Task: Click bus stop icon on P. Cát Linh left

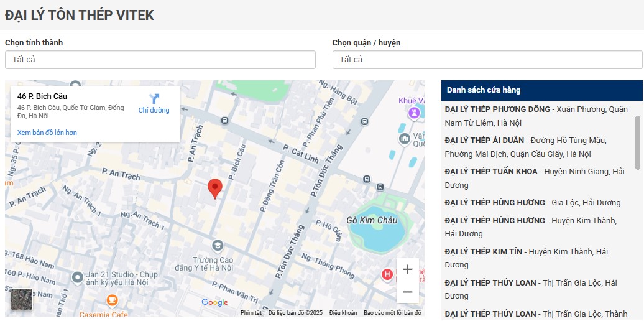Action: pos(224,121)
